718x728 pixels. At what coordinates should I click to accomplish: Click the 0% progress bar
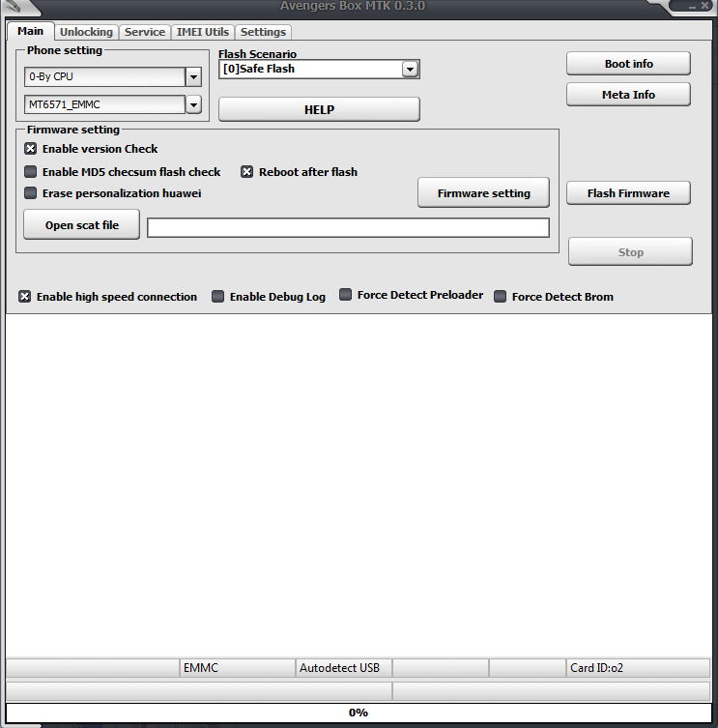click(359, 713)
